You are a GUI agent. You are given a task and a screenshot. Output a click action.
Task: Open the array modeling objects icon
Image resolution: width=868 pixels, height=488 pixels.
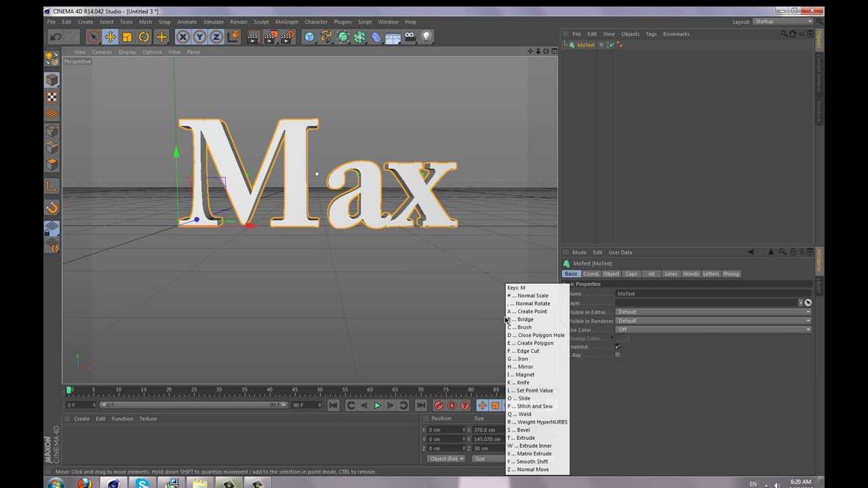359,37
